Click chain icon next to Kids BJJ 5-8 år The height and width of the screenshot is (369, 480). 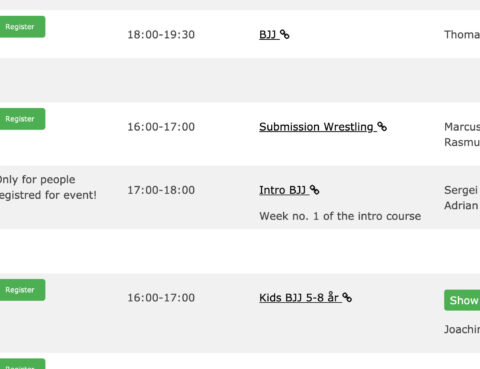347,297
